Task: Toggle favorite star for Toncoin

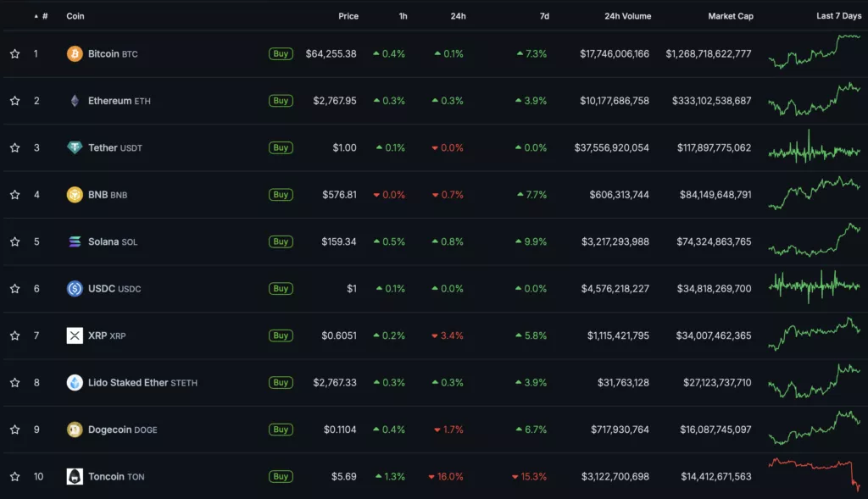Action: [14, 477]
